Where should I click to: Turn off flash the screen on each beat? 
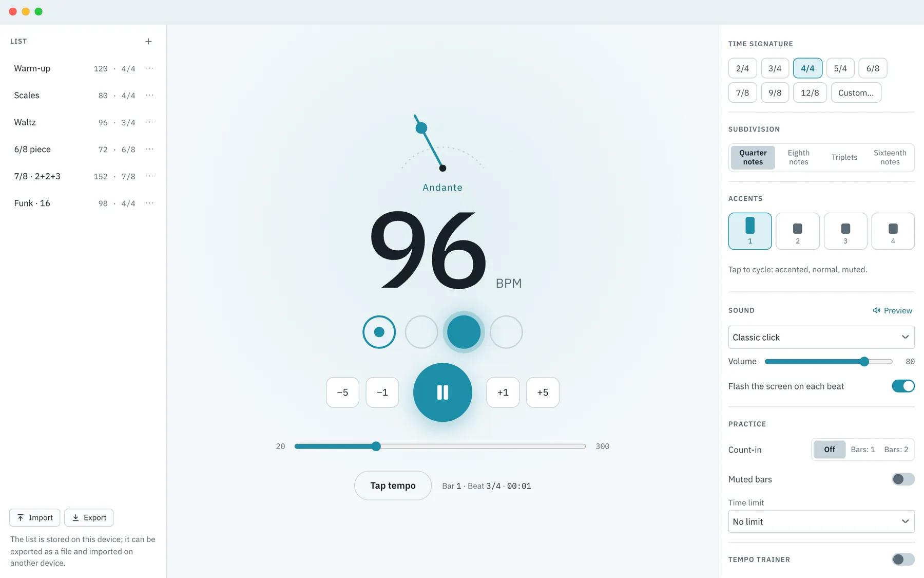pyautogui.click(x=903, y=386)
